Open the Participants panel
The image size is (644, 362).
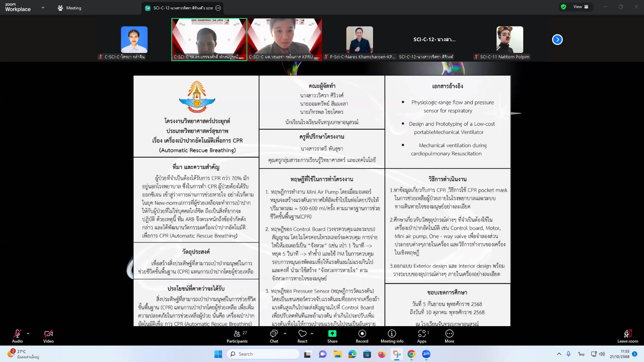click(237, 336)
